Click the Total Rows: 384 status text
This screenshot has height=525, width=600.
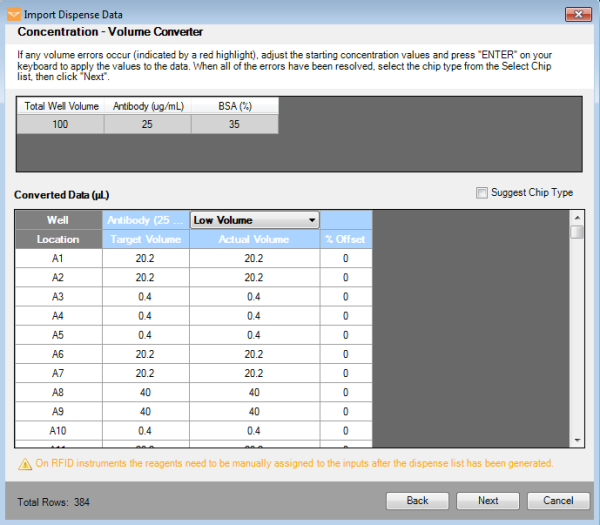coord(53,502)
